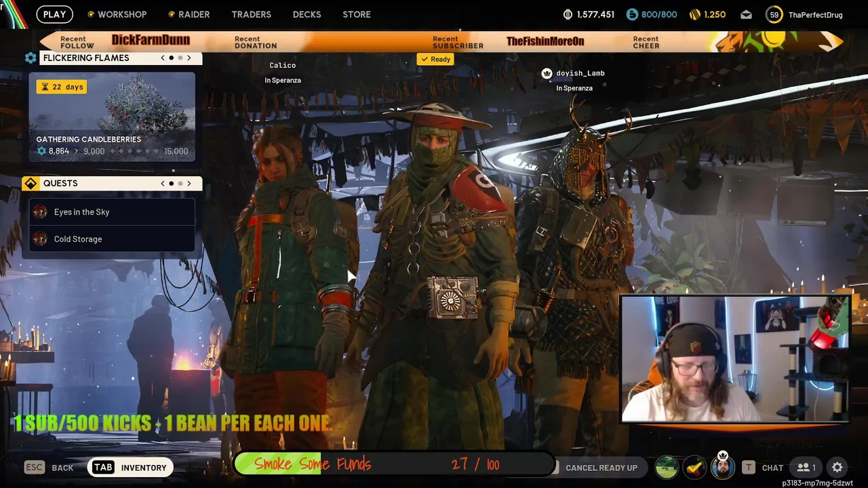Click the T key chat hint
Image resolution: width=868 pixels, height=488 pixels.
(x=748, y=467)
